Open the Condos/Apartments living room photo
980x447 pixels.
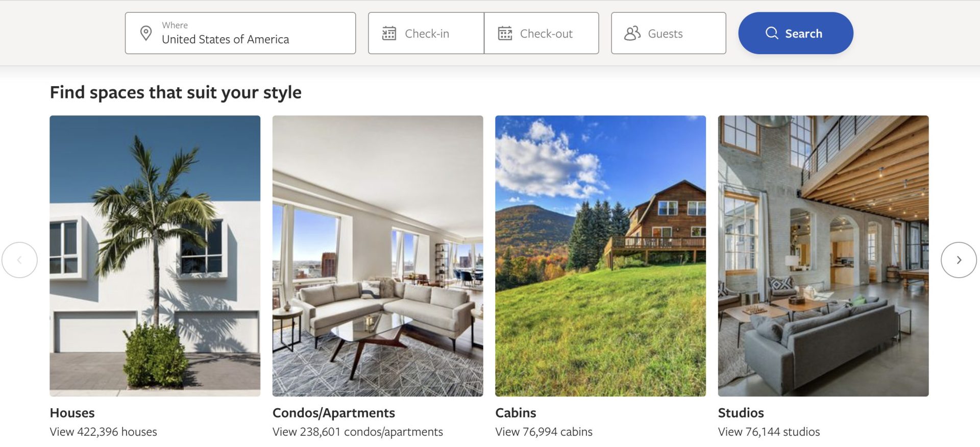pos(378,256)
